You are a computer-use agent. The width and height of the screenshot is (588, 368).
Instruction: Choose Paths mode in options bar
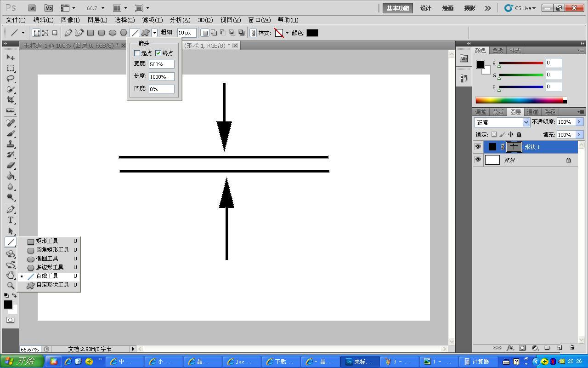click(x=45, y=33)
